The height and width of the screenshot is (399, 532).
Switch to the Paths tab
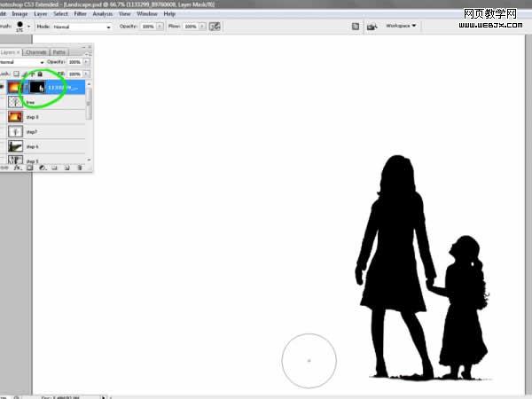pos(59,52)
